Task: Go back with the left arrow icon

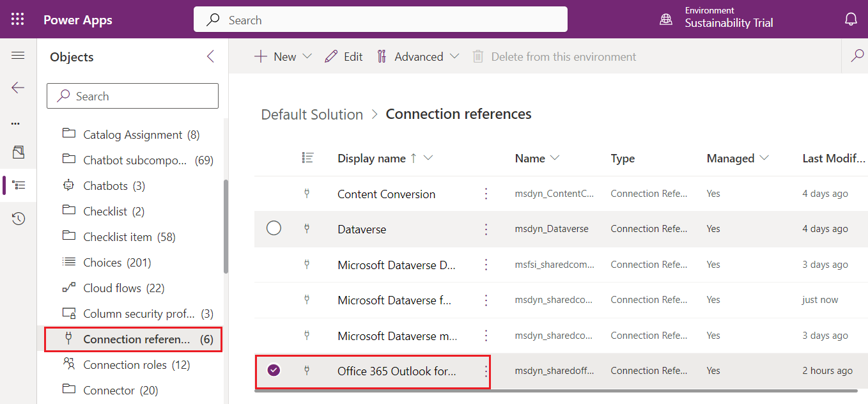Action: click(x=18, y=88)
